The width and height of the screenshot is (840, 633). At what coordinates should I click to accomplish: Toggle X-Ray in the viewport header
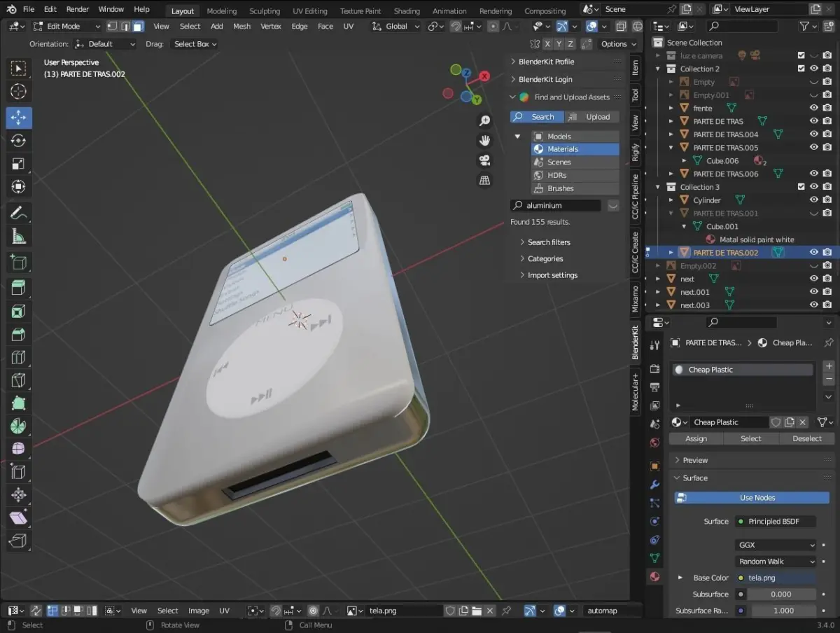tap(621, 26)
